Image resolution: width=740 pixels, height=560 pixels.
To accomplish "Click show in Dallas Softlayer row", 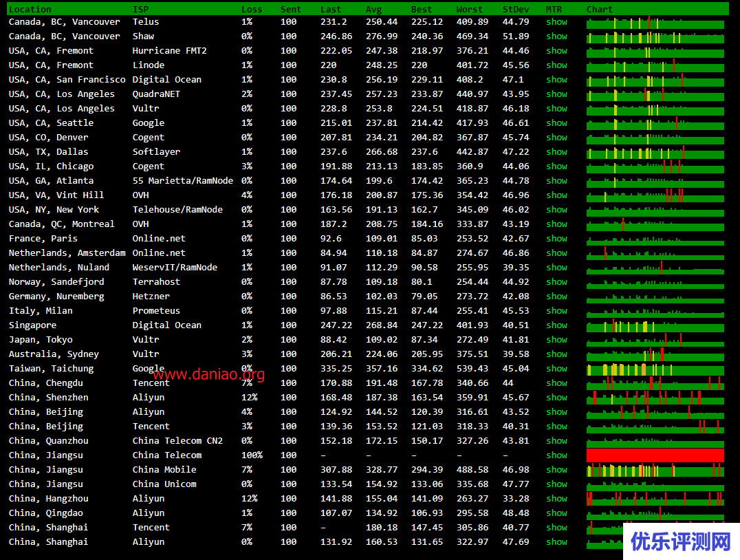I will [x=556, y=152].
